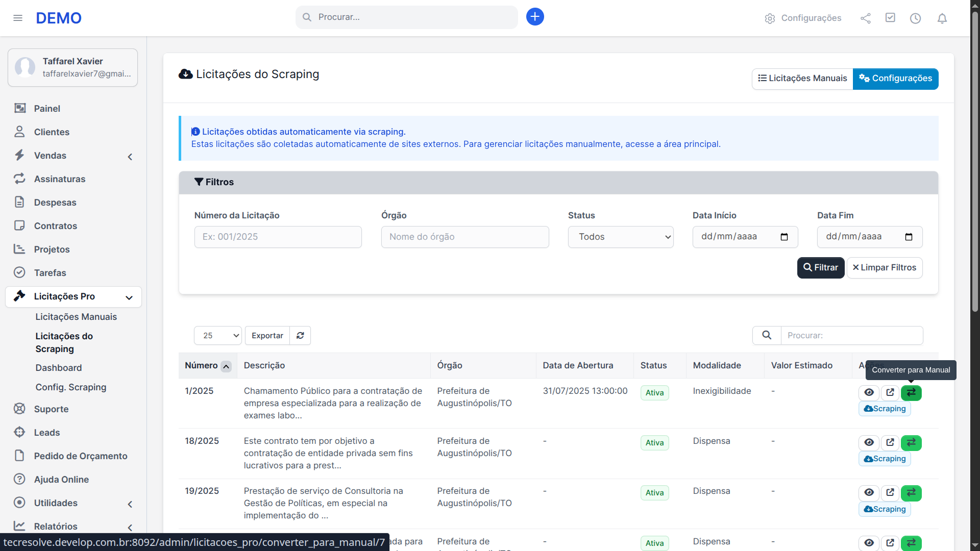
Task: Click the blue plus button beside search
Action: click(x=534, y=16)
